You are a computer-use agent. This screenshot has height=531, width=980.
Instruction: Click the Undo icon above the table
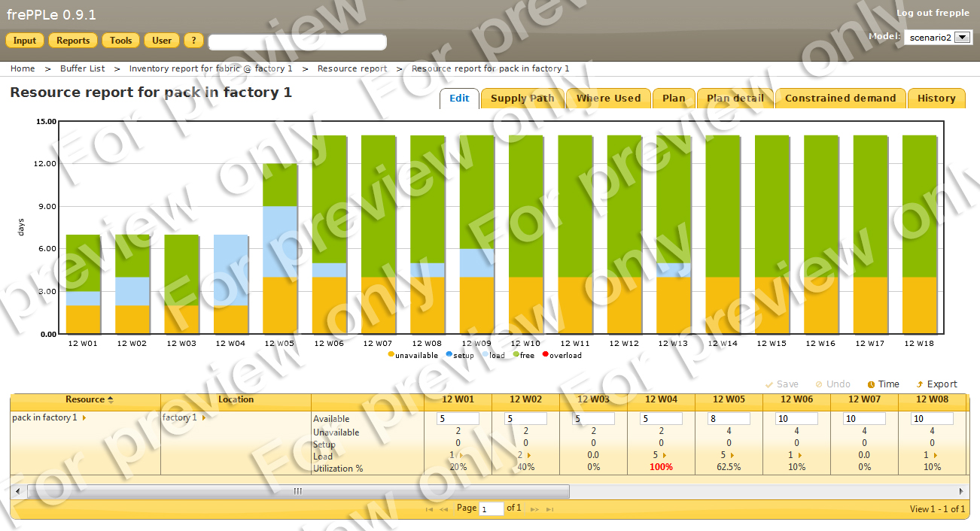pos(819,384)
